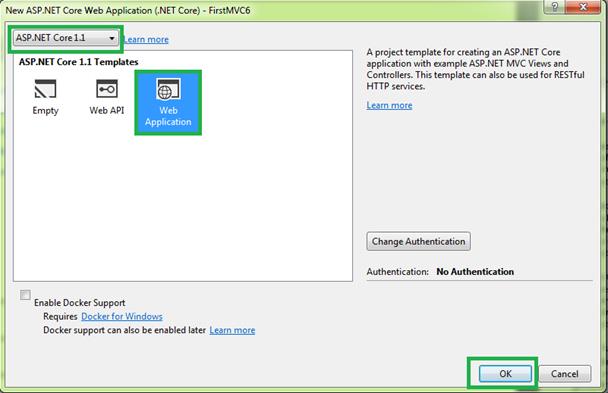This screenshot has width=608, height=393.
Task: Pick the Web Application template icon
Action: click(168, 89)
